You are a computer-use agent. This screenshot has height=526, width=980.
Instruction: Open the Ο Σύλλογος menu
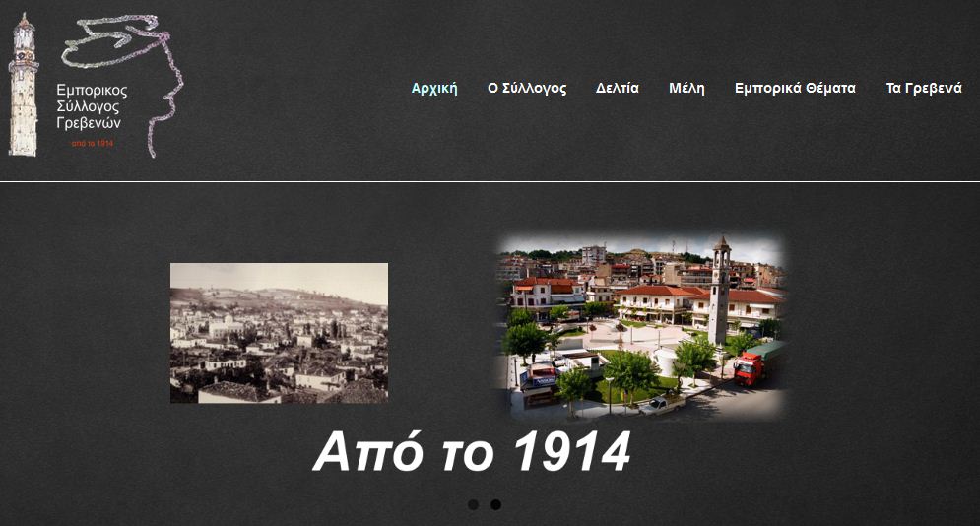click(x=527, y=88)
